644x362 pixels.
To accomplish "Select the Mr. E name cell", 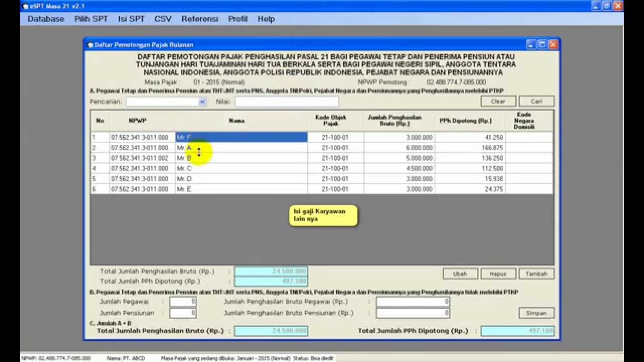I will point(241,189).
